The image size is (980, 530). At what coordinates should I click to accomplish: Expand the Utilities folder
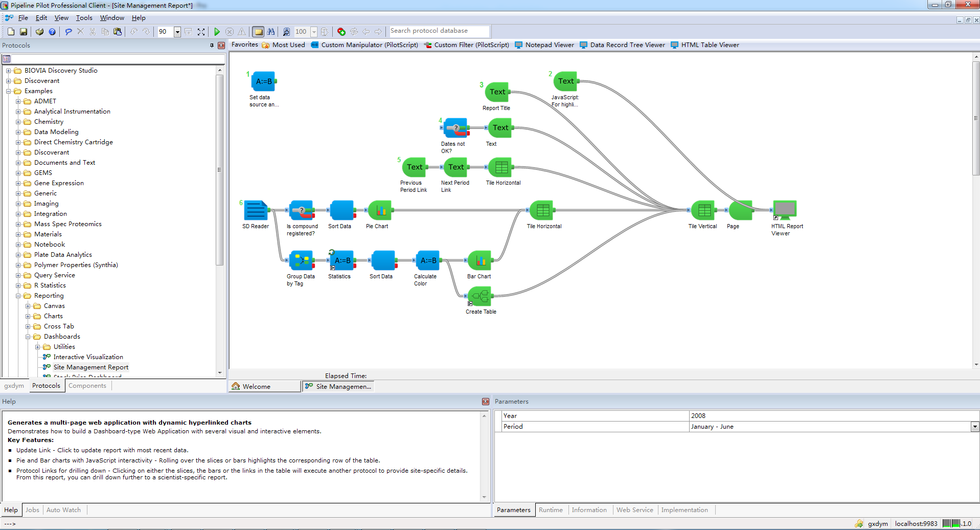tap(37, 347)
